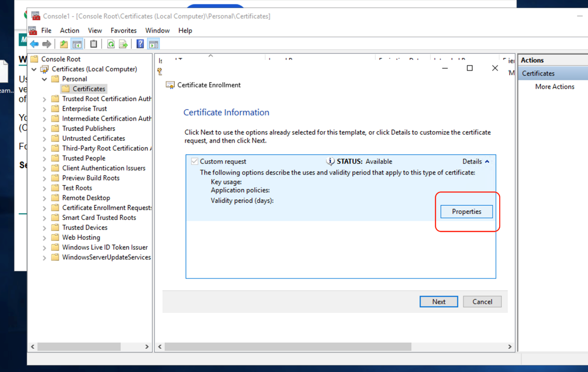Cancel the Certificate Enrollment wizard
The width and height of the screenshot is (588, 372).
click(x=482, y=302)
